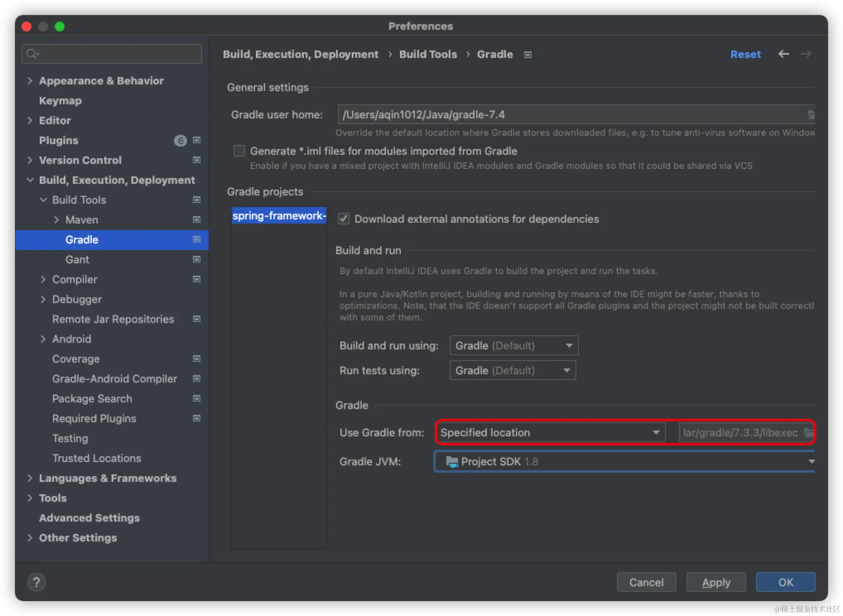This screenshot has height=616, width=843.
Task: Click the back arrow navigation icon
Action: (783, 54)
